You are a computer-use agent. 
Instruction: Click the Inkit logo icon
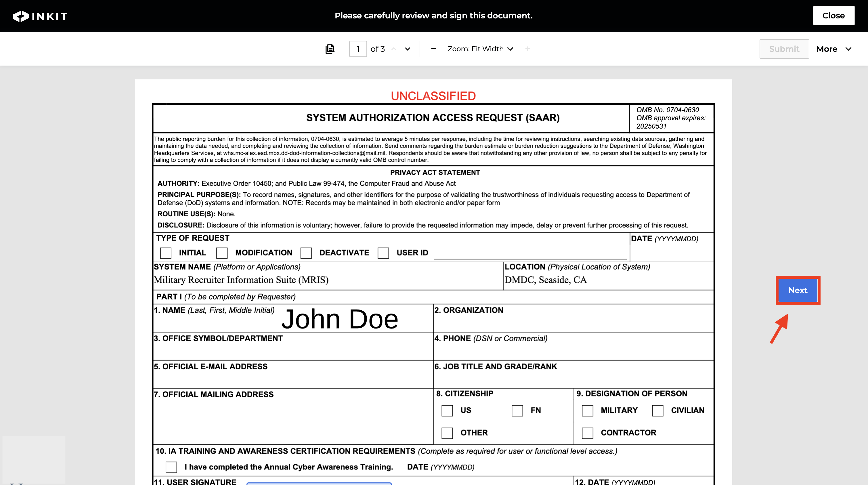pyautogui.click(x=20, y=16)
